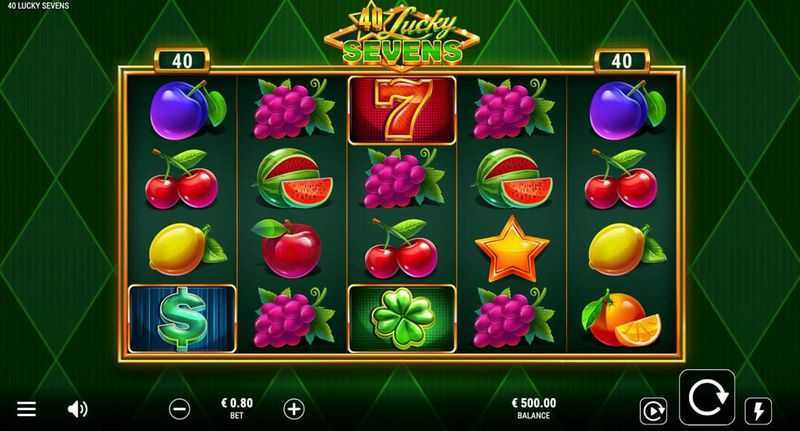Click the 40 Lucky Sevens logo

(x=402, y=38)
